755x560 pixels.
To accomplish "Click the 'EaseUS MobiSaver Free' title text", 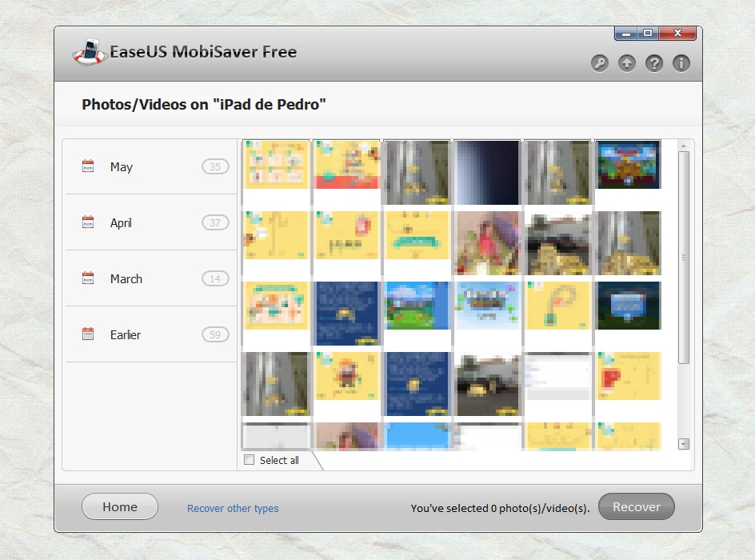I will pos(203,51).
